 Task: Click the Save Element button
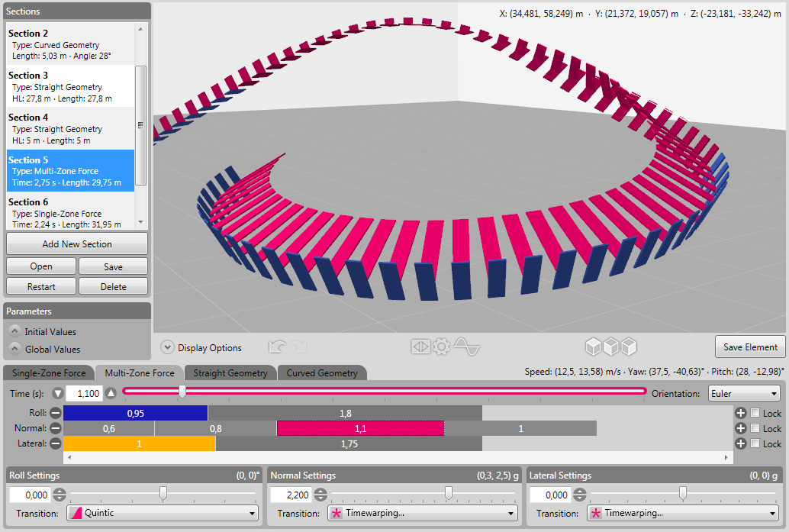pos(750,347)
